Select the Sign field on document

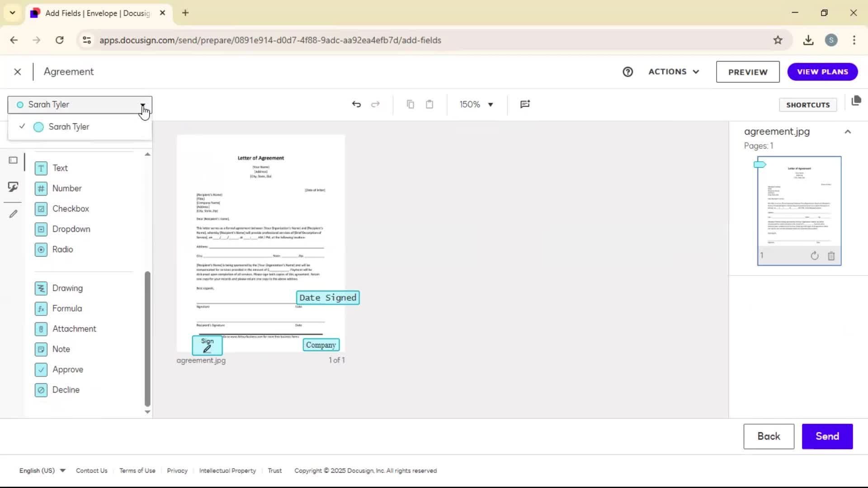(207, 346)
